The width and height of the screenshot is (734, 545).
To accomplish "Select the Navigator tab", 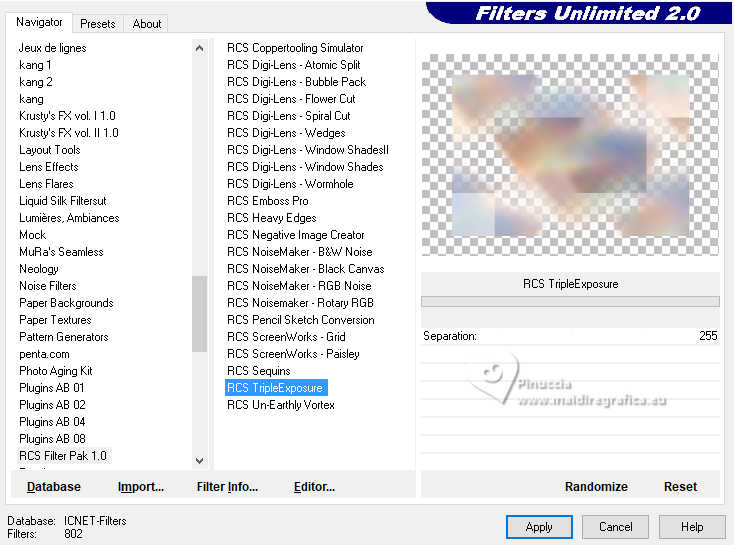I will coord(39,22).
